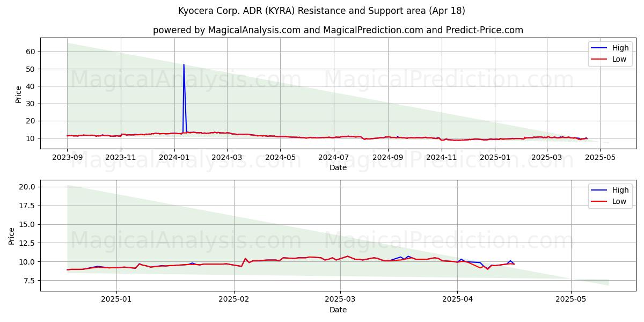This screenshot has height=322, width=644.
Task: Click the '2024-11' x-axis label in the top chart
Action: point(441,157)
